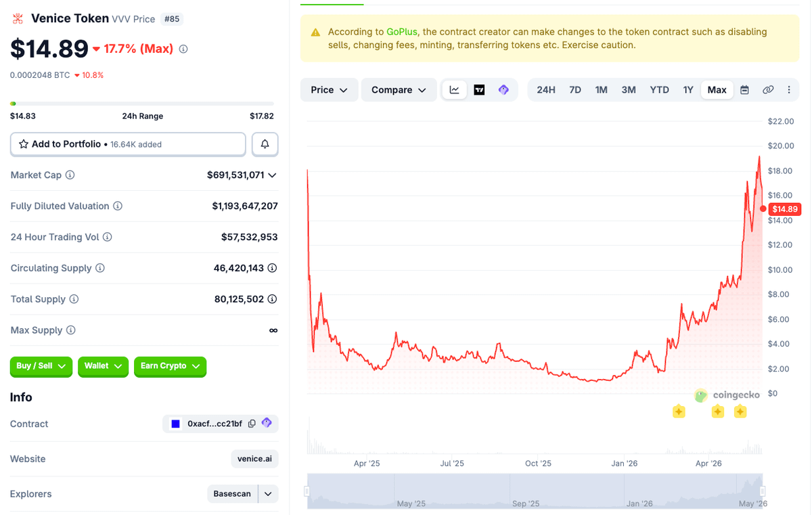Click the $1,193,647,207 valuation value
The image size is (812, 515).
245,206
